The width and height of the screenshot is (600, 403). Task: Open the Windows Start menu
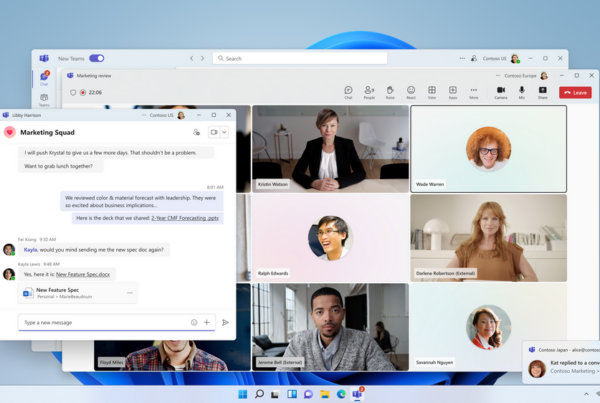(x=243, y=395)
